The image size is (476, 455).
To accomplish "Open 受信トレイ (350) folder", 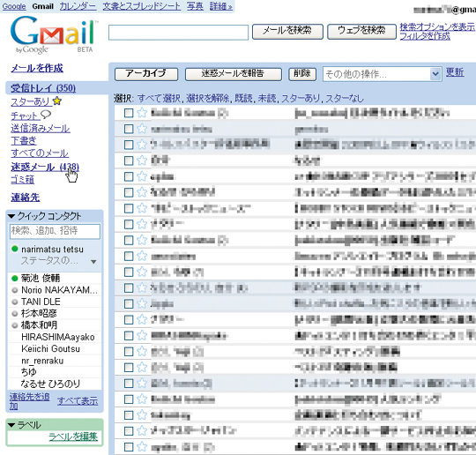I will tap(43, 88).
